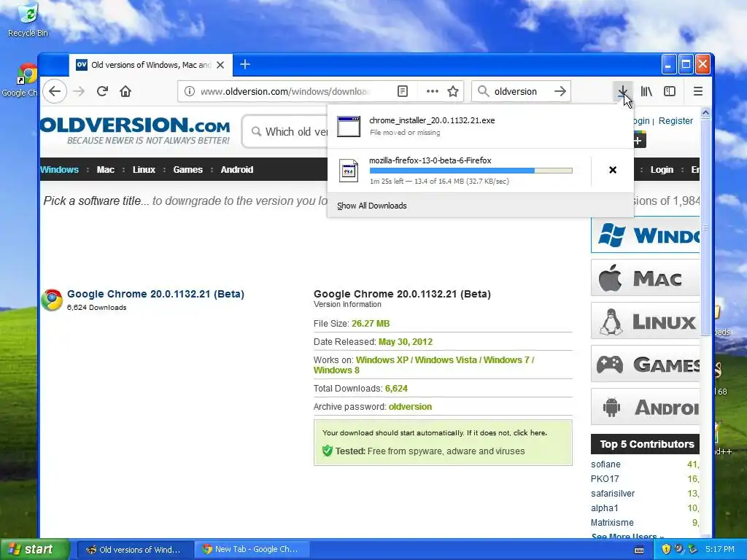Open Google Chrome desktop shortcut
The height and width of the screenshot is (560, 747).
tap(20, 80)
